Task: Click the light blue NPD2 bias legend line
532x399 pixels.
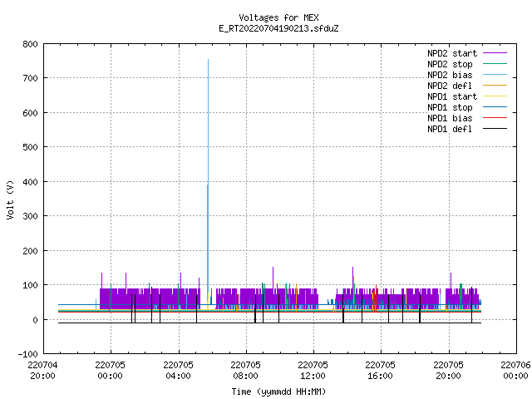Action: [495, 75]
